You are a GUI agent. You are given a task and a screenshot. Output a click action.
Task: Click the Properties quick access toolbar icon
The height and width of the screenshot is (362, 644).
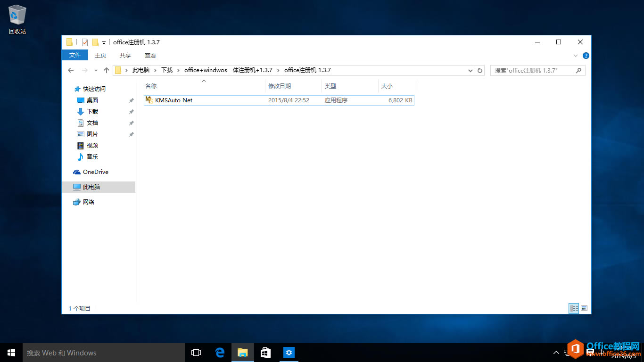point(85,42)
